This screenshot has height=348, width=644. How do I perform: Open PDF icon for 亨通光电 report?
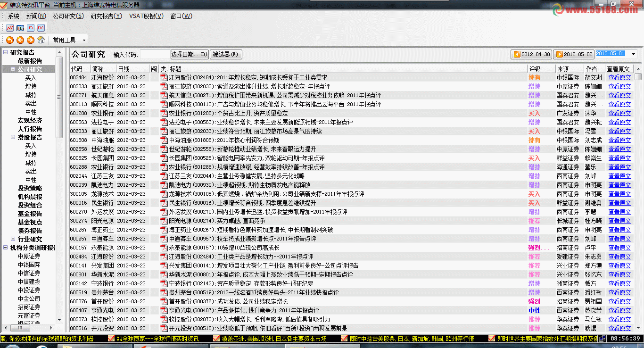tap(164, 310)
